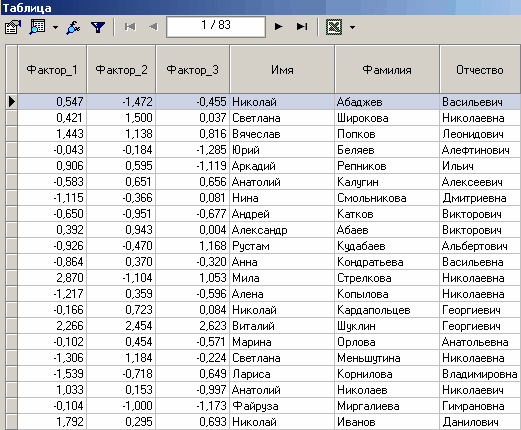Image resolution: width=521 pixels, height=430 pixels.
Task: Select surname Кудабаев
Action: point(361,246)
